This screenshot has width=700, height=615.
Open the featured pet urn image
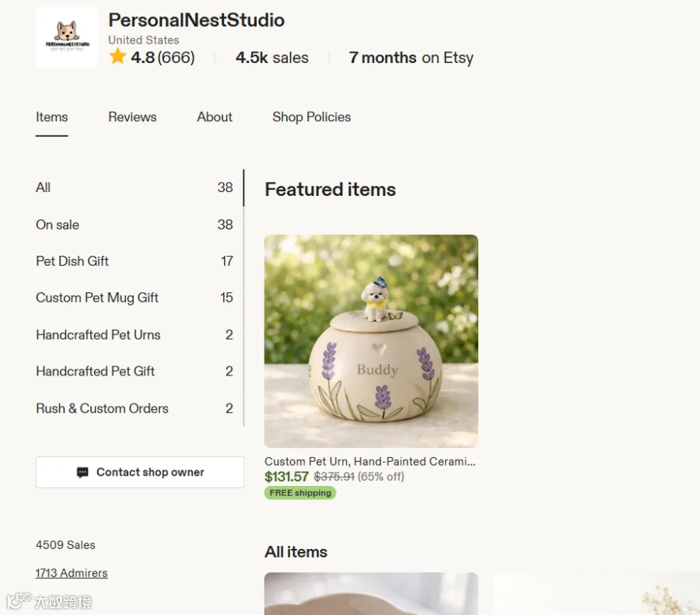pyautogui.click(x=371, y=341)
